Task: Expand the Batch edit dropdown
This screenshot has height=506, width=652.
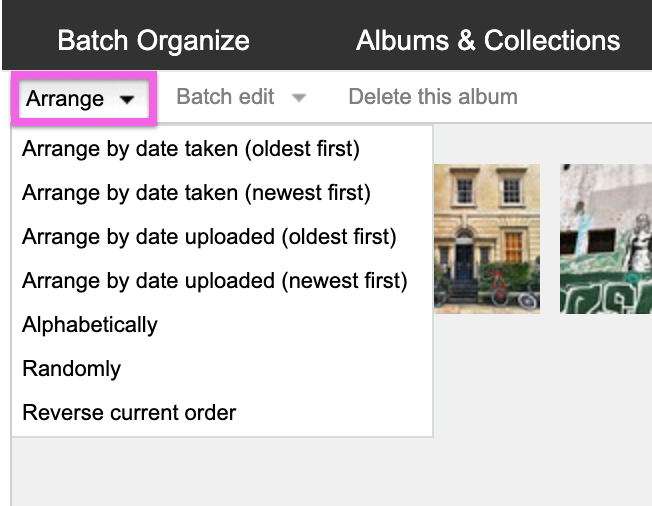Action: point(241,97)
